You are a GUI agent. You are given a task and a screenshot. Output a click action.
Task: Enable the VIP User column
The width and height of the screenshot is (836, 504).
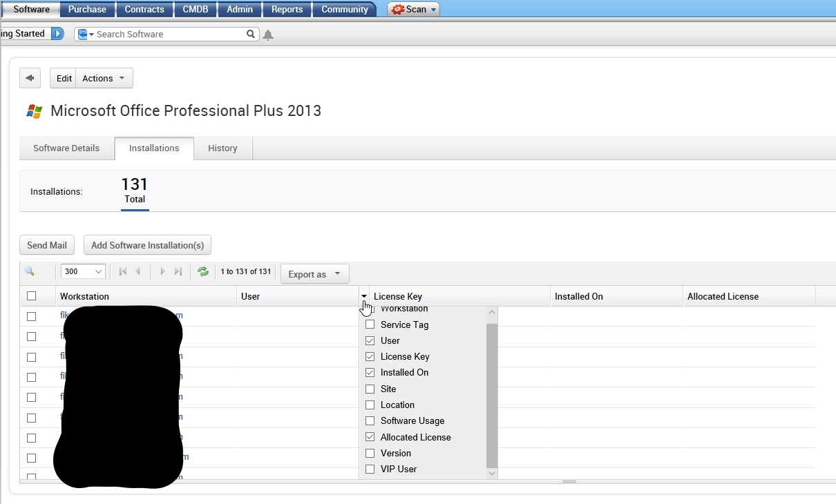(x=370, y=469)
